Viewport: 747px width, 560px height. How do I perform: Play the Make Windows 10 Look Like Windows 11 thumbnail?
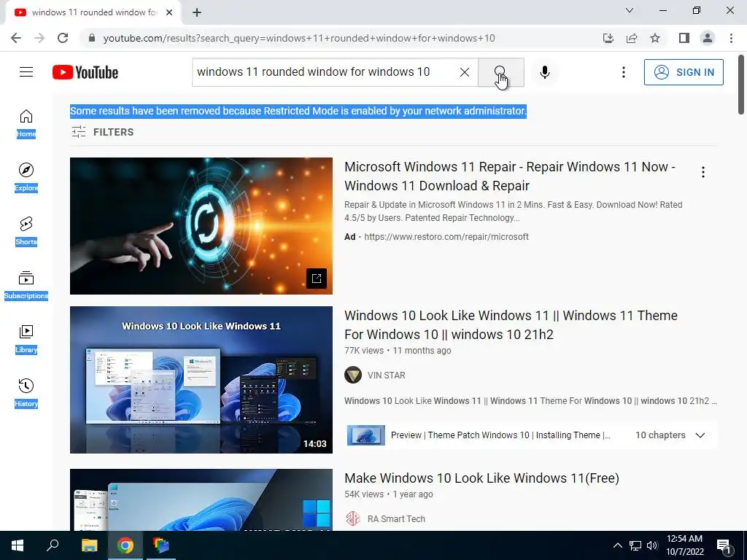201,500
